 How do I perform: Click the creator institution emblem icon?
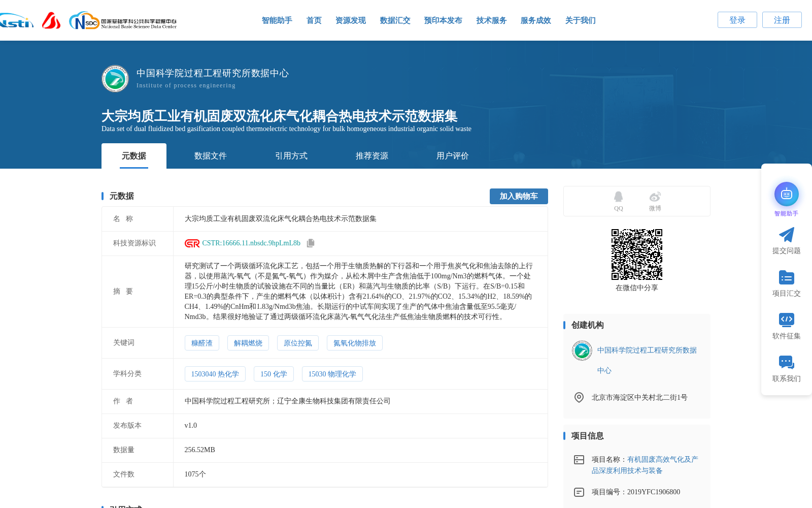coord(582,351)
